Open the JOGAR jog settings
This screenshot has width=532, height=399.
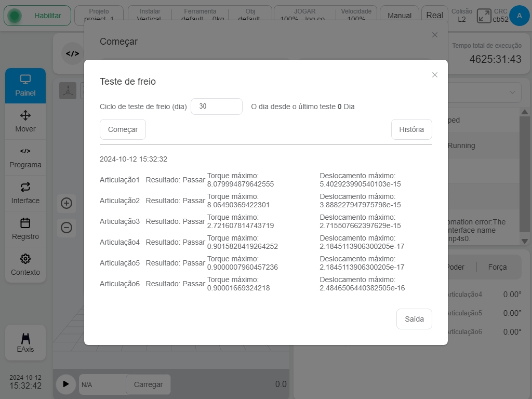tap(304, 15)
